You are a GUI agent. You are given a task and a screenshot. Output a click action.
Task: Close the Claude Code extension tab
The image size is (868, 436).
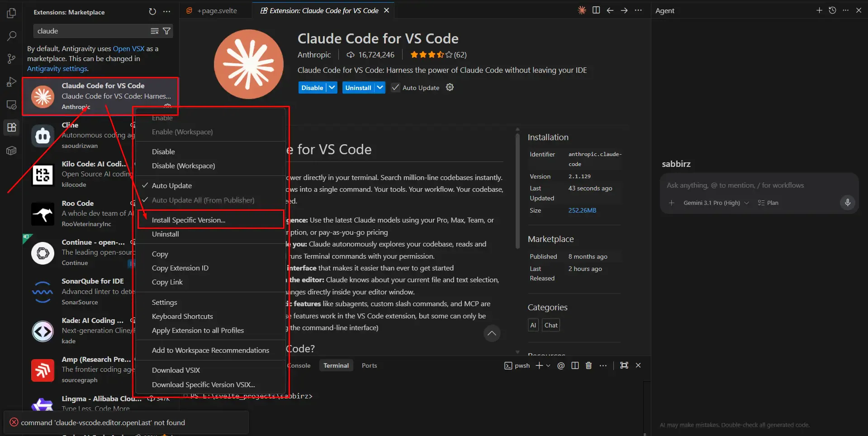point(386,10)
